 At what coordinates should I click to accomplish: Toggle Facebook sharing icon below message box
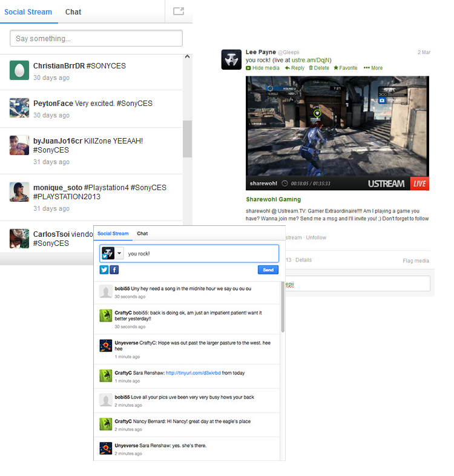(114, 270)
